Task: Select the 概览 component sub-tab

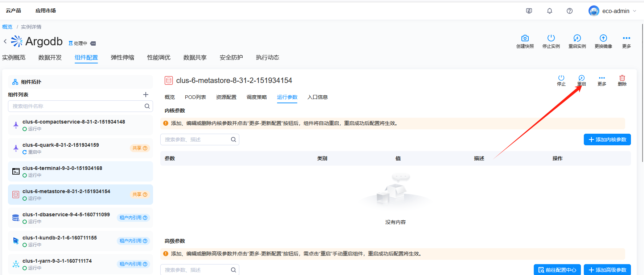Action: click(x=170, y=97)
